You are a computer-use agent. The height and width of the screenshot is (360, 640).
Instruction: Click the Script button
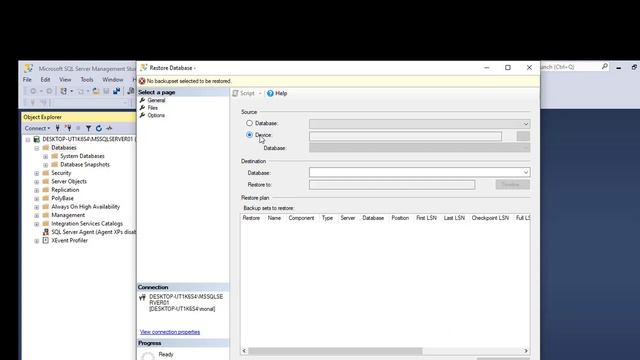(244, 93)
